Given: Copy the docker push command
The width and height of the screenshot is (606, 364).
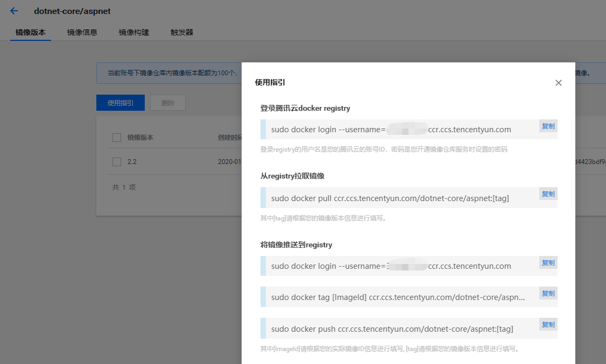Looking at the screenshot, I should (548, 325).
